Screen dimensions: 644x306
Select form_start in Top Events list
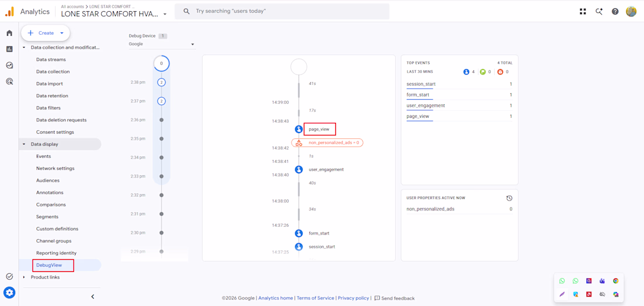point(418,94)
